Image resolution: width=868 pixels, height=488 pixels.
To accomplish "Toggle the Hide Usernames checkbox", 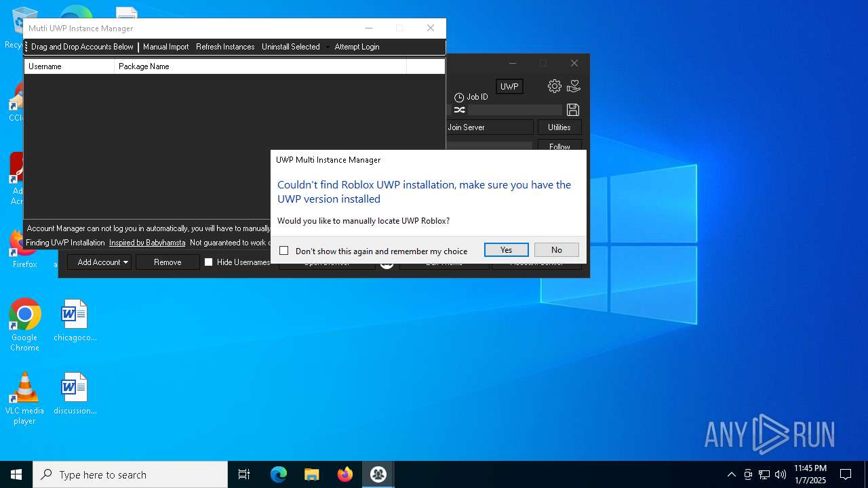I will pyautogui.click(x=209, y=262).
